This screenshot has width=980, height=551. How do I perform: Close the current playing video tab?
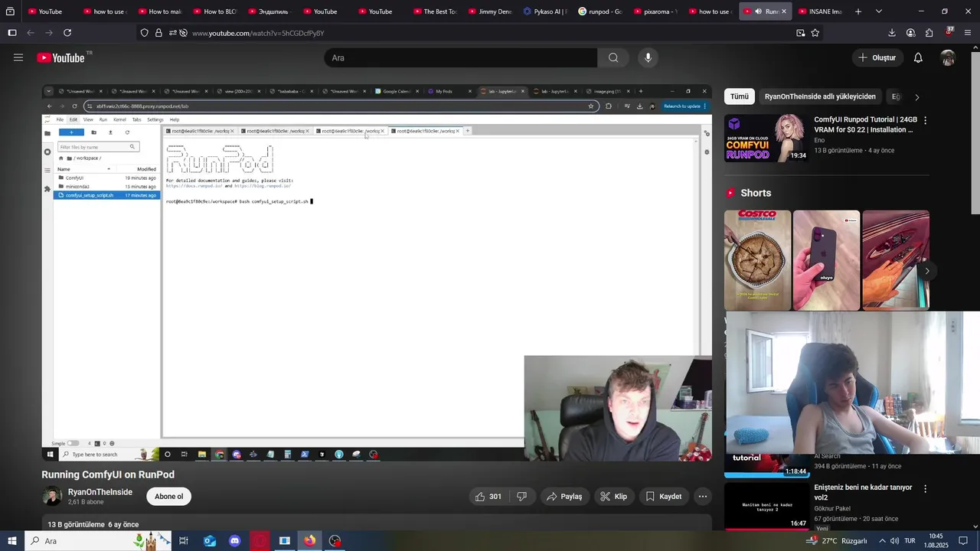tap(783, 11)
